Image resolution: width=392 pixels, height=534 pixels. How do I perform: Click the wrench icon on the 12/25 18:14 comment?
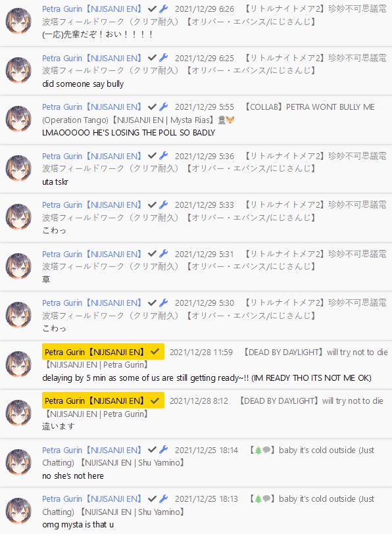[164, 450]
